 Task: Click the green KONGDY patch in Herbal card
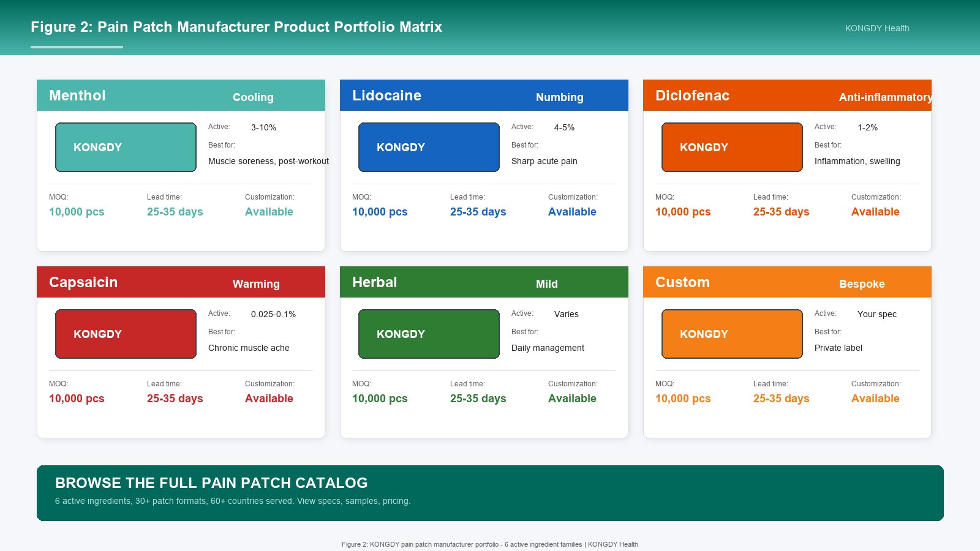click(x=429, y=334)
